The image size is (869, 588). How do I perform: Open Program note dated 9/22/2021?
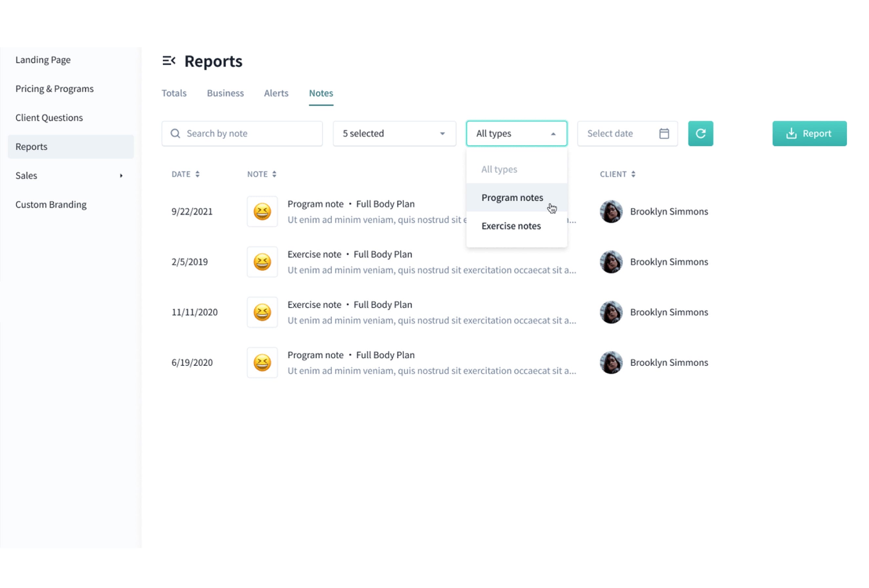coord(351,204)
